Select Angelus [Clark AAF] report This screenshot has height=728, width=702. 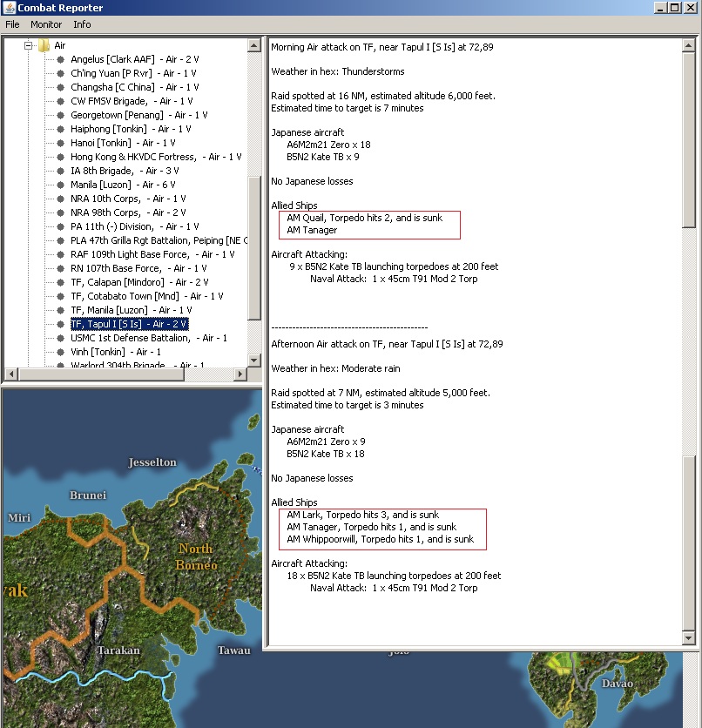(135, 59)
